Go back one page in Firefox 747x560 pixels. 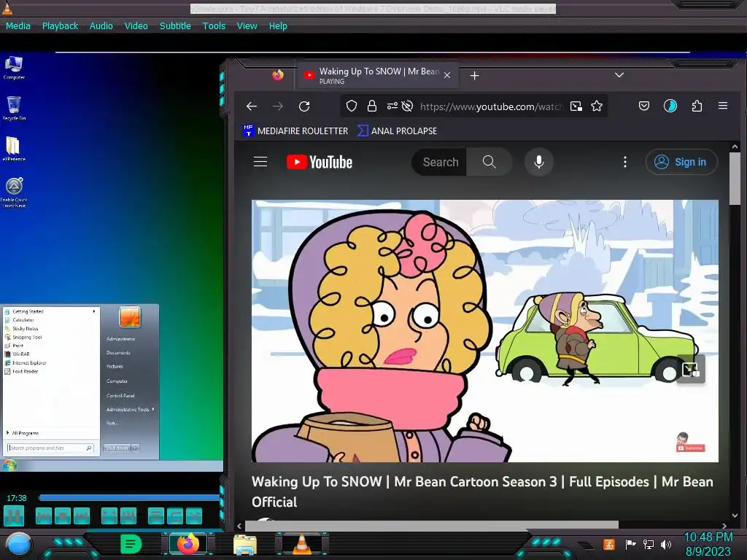point(252,106)
